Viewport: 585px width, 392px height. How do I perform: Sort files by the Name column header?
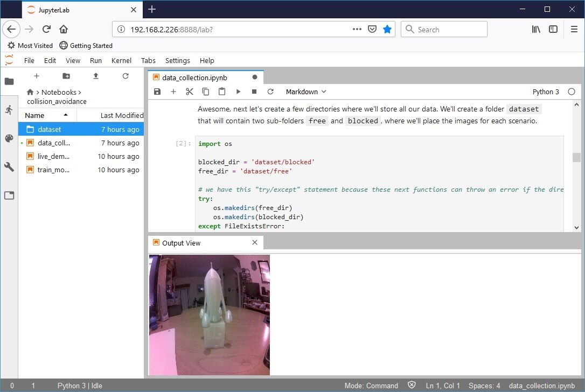pos(35,115)
